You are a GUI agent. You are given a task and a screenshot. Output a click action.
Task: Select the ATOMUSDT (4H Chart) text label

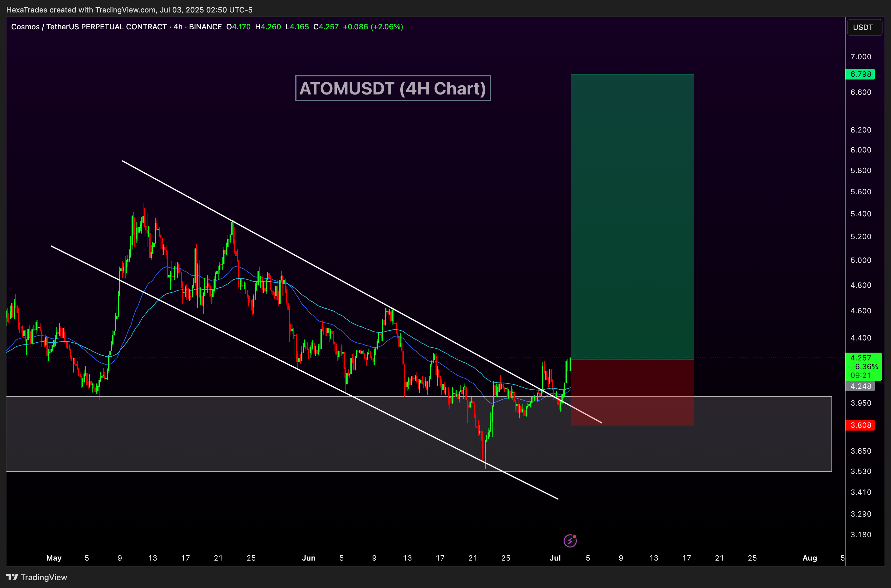point(393,88)
